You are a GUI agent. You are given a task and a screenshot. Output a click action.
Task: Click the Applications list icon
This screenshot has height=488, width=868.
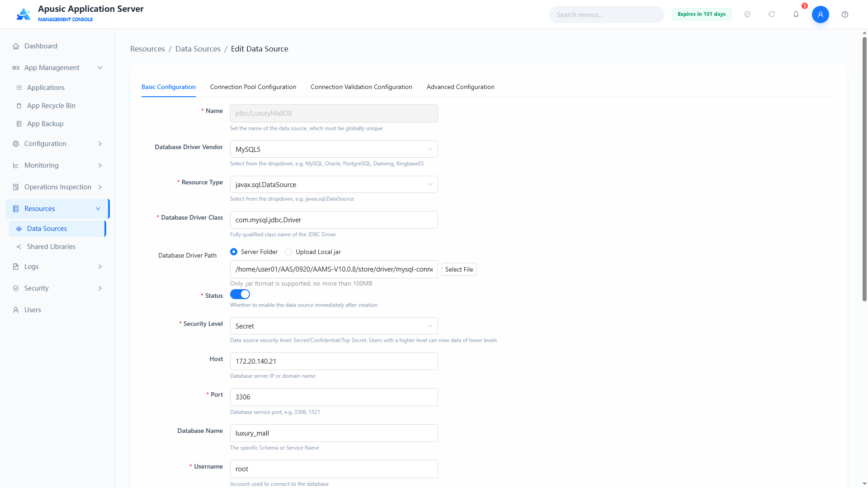click(x=19, y=88)
